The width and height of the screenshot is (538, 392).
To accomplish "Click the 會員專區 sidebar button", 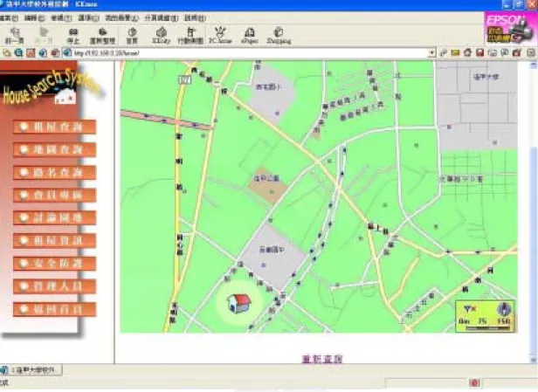I will [x=54, y=196].
